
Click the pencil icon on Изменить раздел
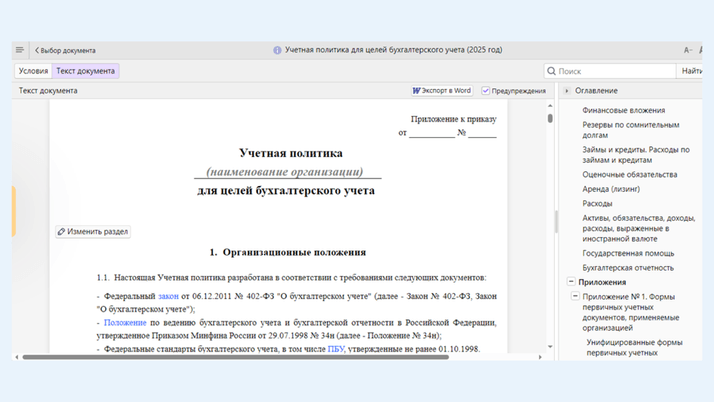62,232
